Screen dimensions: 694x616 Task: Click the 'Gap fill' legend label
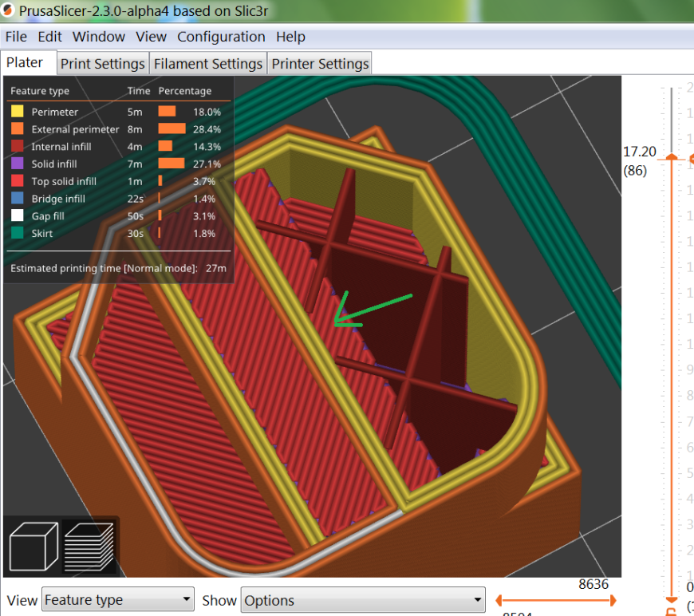pos(48,216)
